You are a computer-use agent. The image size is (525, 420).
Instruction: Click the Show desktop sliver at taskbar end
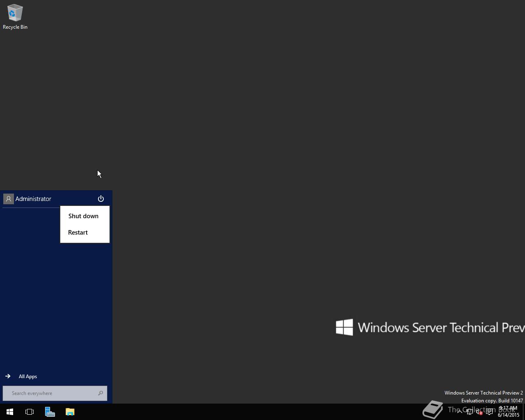pyautogui.click(x=524, y=412)
